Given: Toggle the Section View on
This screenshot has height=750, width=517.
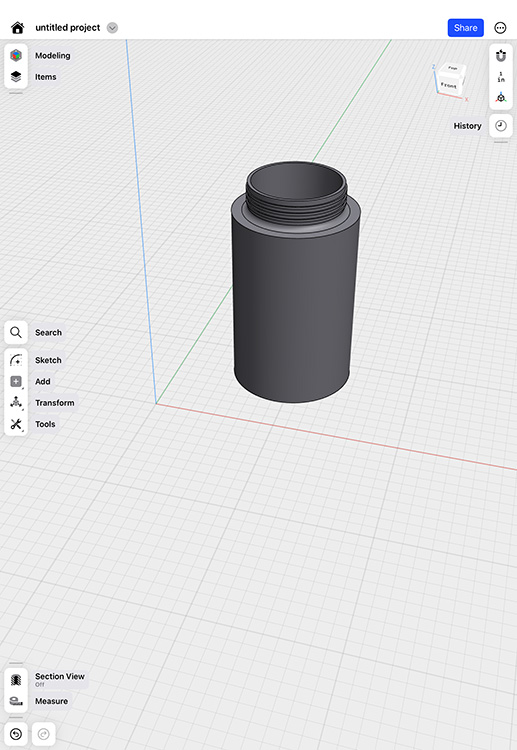Looking at the screenshot, I should 16,679.
